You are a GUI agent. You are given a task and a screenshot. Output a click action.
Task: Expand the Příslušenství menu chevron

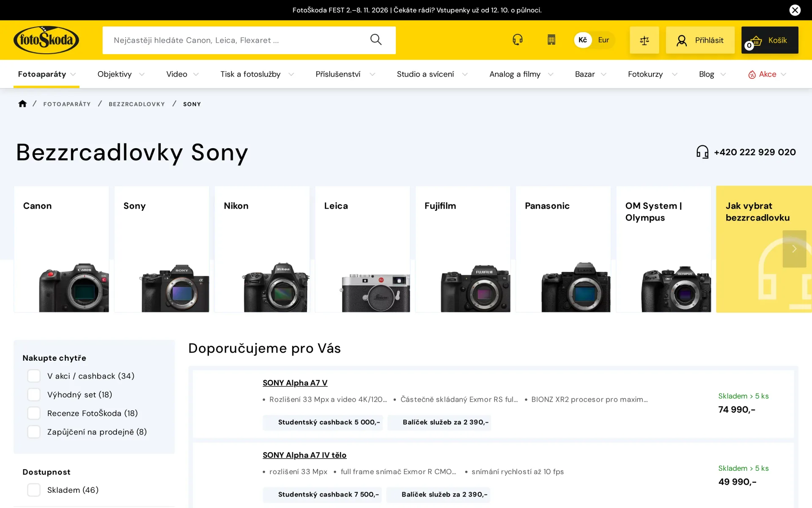(x=372, y=75)
